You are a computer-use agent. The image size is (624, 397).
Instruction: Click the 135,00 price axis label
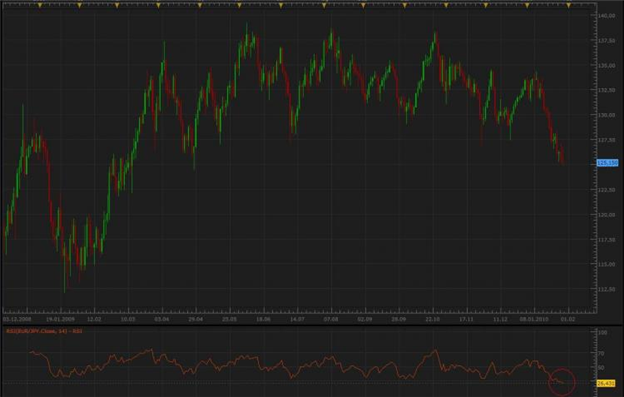point(606,65)
